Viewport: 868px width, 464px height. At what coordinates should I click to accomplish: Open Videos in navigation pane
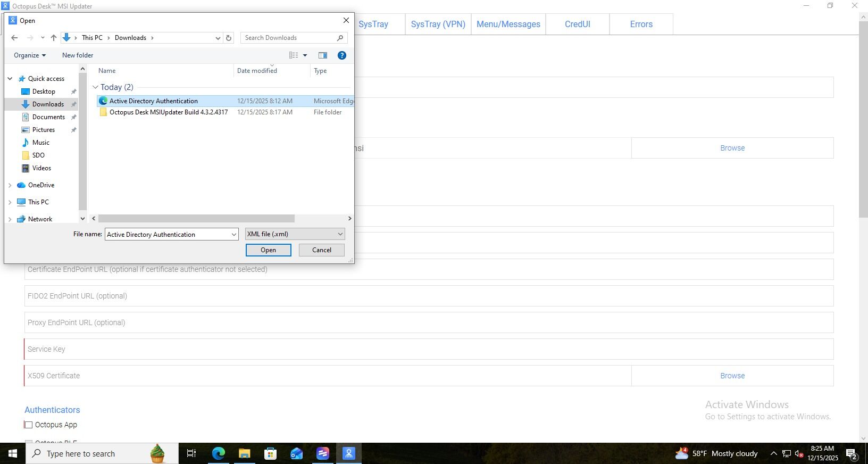click(41, 168)
